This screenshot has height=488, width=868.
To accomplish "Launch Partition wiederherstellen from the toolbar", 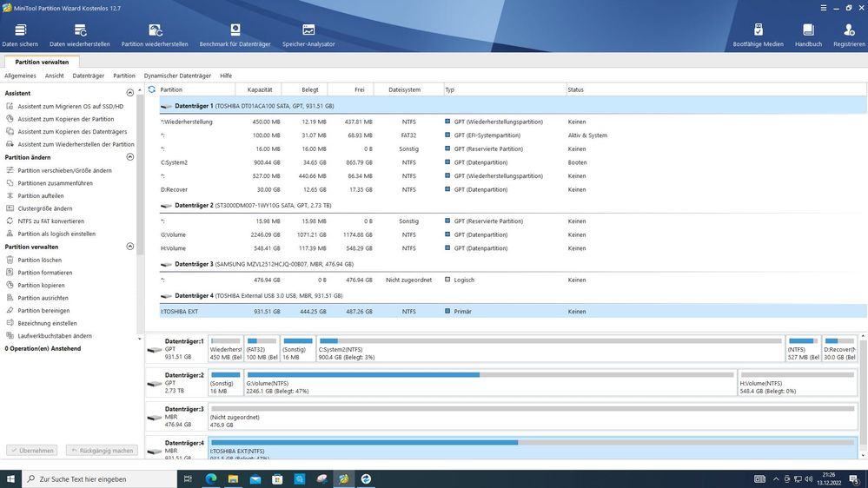I will point(155,35).
